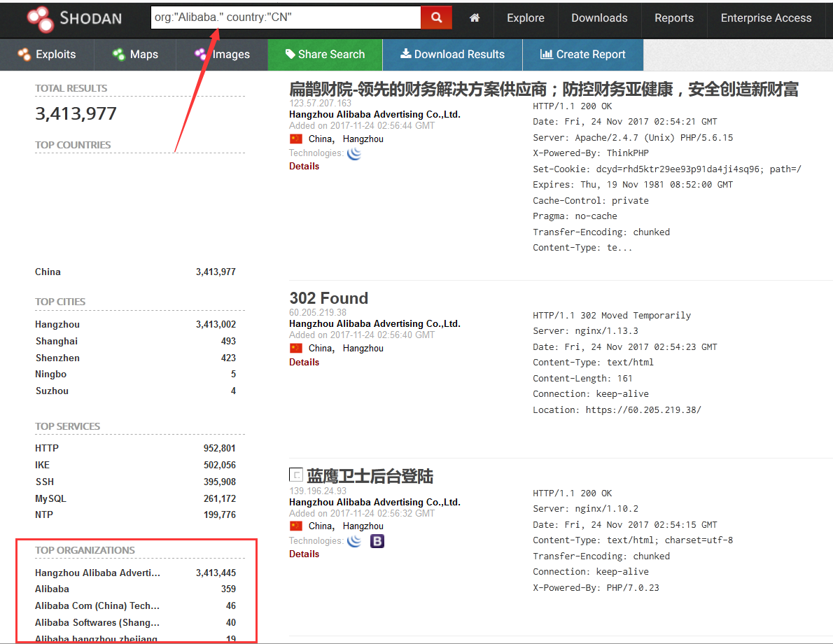Open Details for the 302 Found result
The height and width of the screenshot is (644, 833).
[304, 363]
